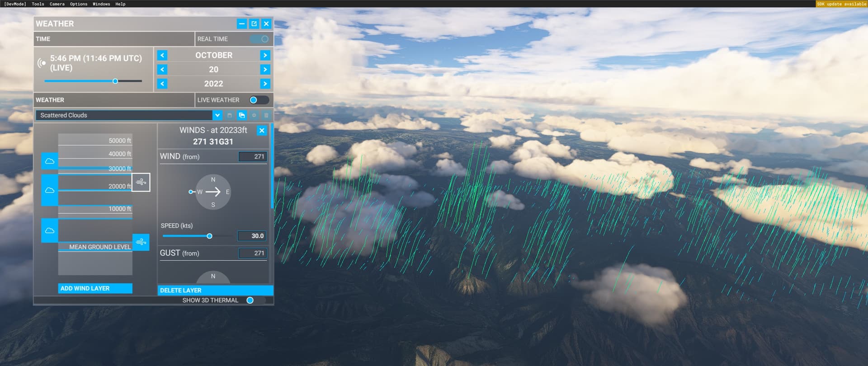Select the ground-level wind layer icon
Screen dimensions: 868x366
[x=141, y=242]
